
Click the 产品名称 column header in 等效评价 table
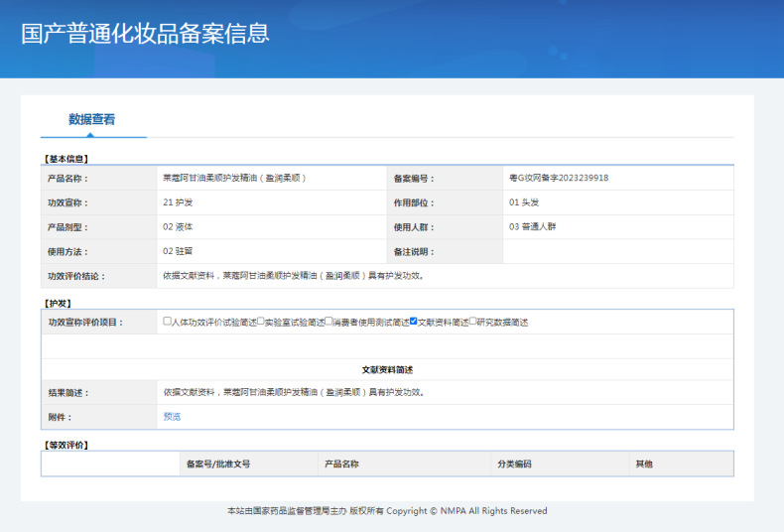341,464
